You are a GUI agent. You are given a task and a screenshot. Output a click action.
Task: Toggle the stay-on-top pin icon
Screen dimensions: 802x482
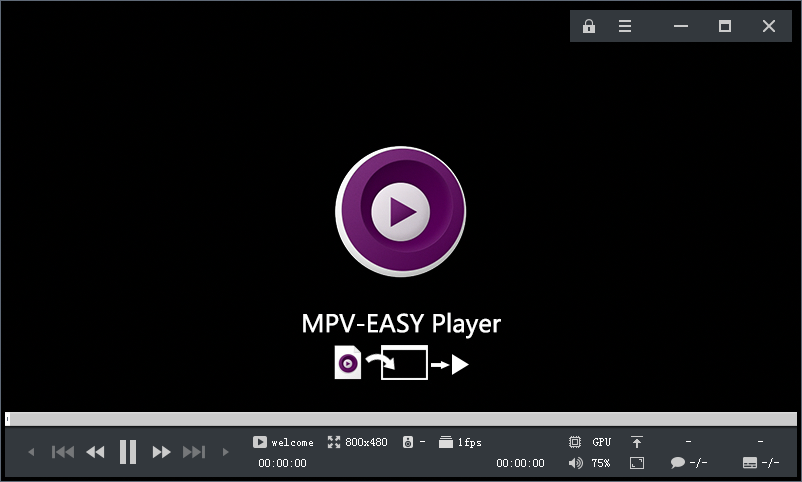coord(637,441)
